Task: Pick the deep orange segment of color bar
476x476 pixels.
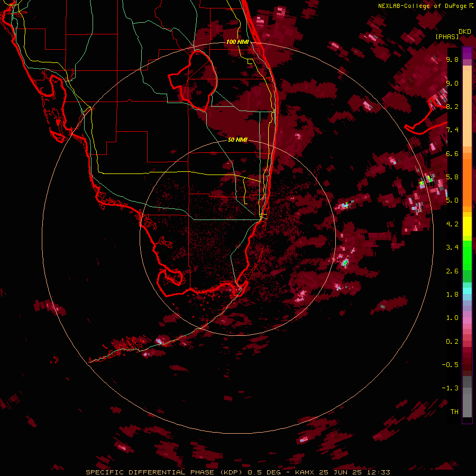Action: [467, 182]
